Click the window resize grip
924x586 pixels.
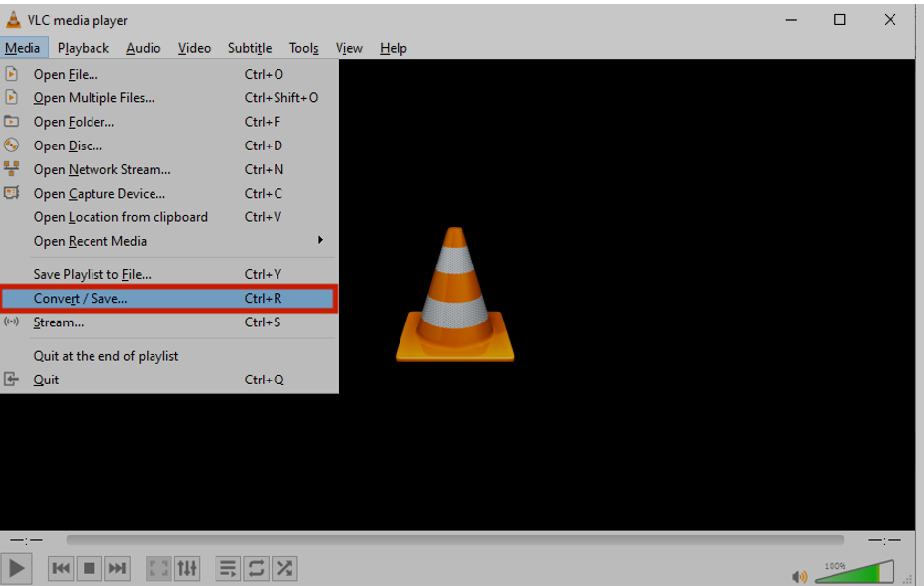point(908,580)
